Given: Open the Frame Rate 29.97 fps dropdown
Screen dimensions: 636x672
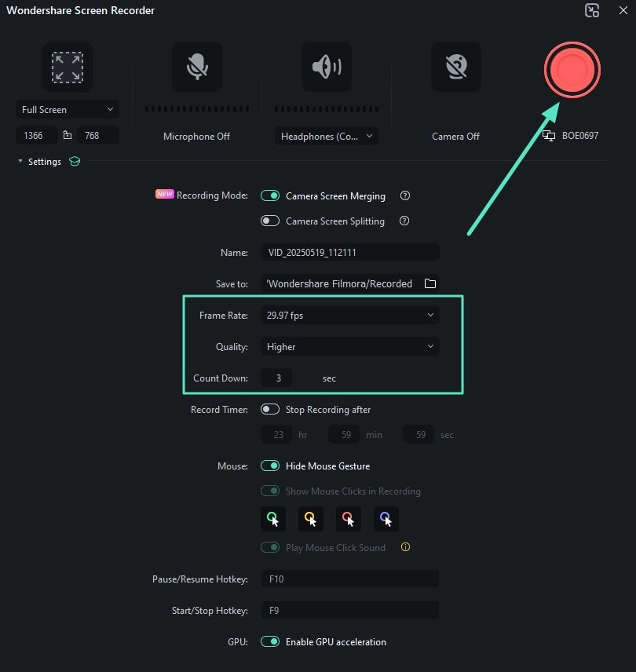Looking at the screenshot, I should (x=349, y=316).
